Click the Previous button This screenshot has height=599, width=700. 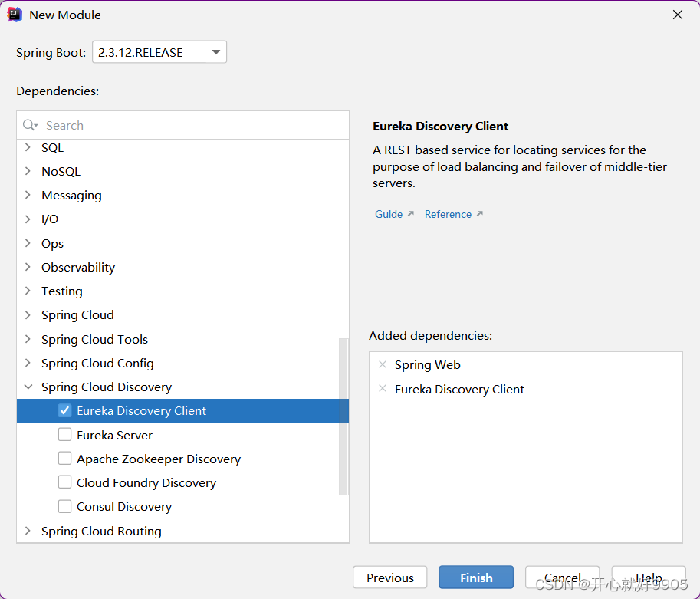pos(389,578)
